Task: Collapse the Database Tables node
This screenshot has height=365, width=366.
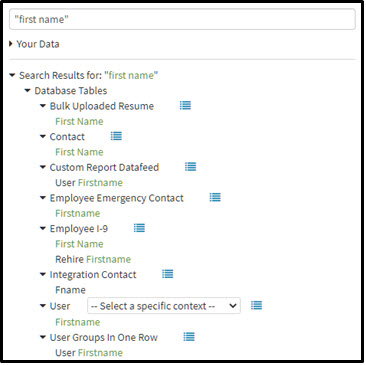Action: tap(28, 91)
